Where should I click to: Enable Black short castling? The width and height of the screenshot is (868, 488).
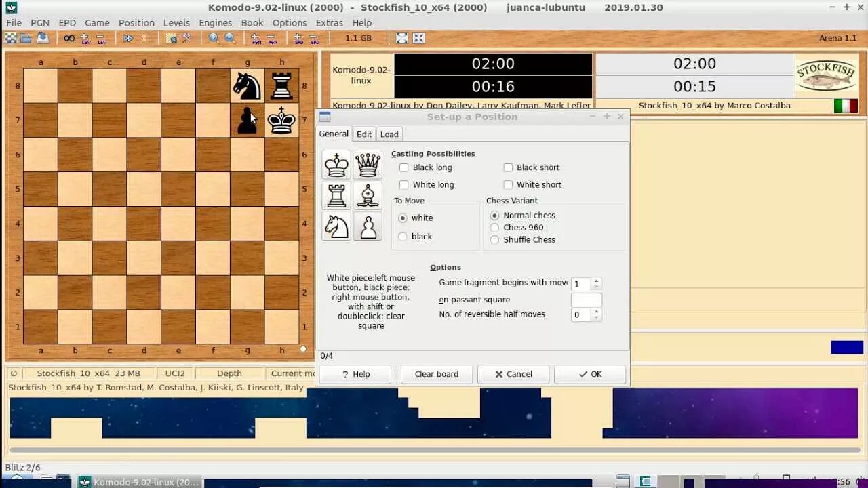508,167
